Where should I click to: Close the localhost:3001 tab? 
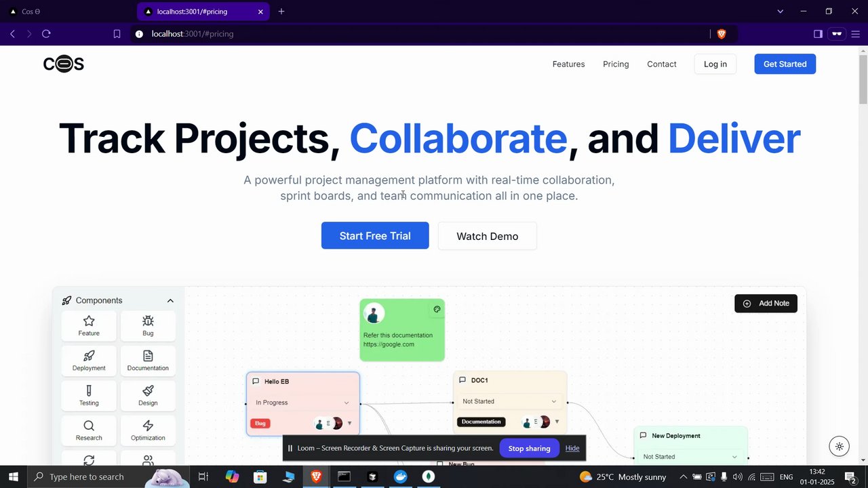(x=260, y=12)
